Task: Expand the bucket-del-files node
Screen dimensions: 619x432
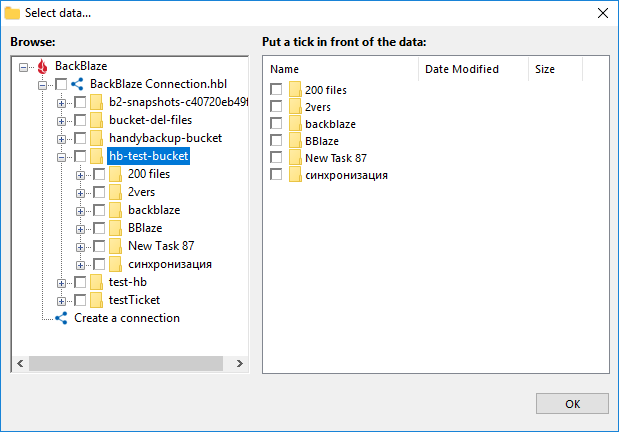Action: coord(61,121)
